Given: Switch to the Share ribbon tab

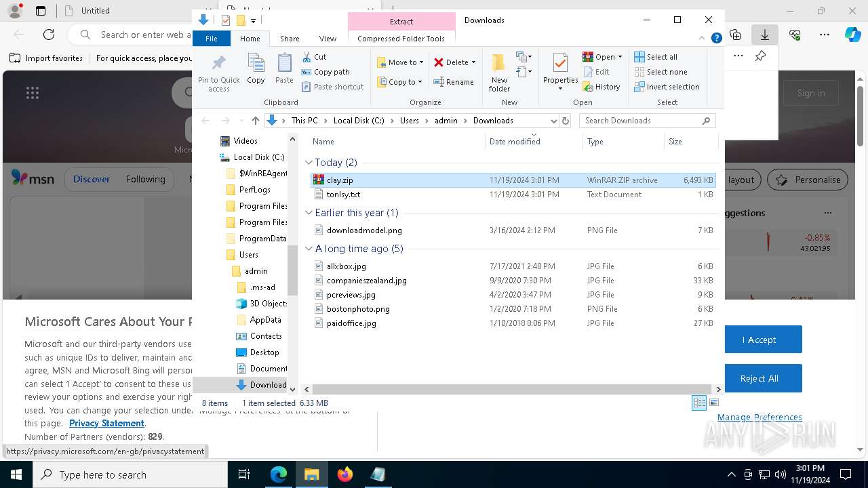Looking at the screenshot, I should point(290,39).
